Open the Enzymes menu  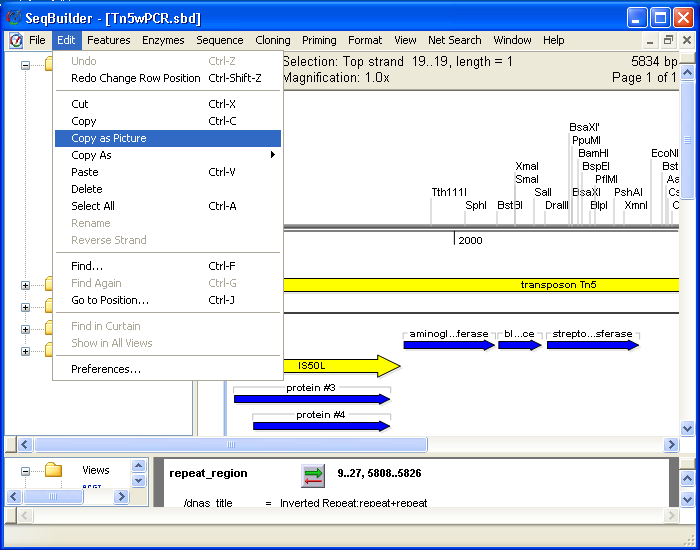click(163, 40)
